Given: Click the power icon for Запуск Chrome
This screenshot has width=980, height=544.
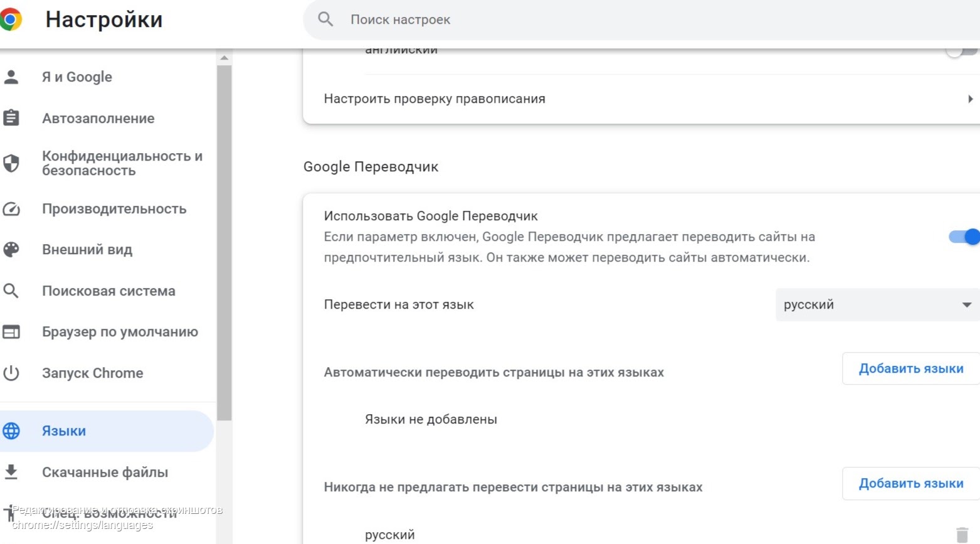Looking at the screenshot, I should tap(11, 373).
